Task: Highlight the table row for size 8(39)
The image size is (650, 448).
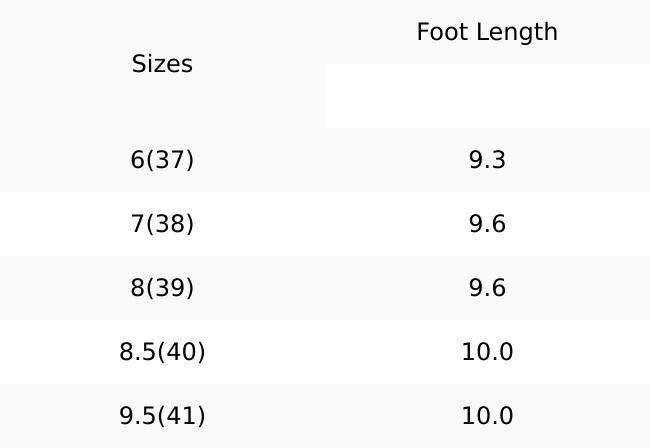Action: [x=325, y=288]
